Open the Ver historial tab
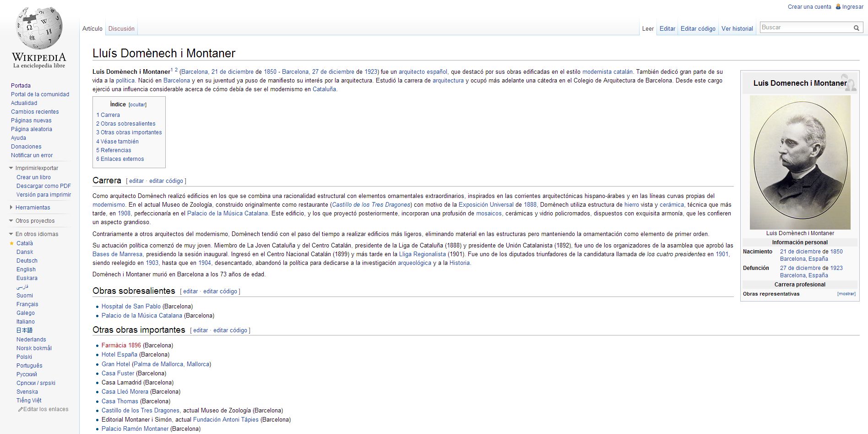This screenshot has width=868, height=434. (737, 28)
